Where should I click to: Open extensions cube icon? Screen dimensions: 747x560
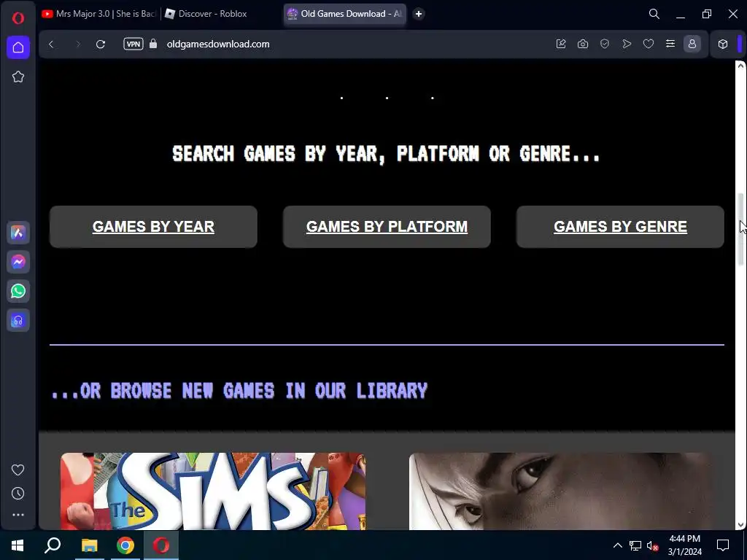723,44
